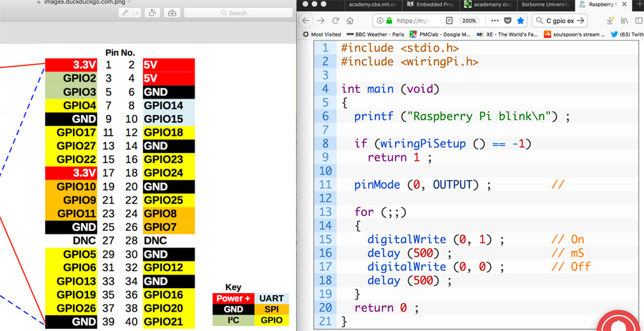The width and height of the screenshot is (644, 331).
Task: Click the 'int main (void)' code line
Action: click(x=390, y=89)
